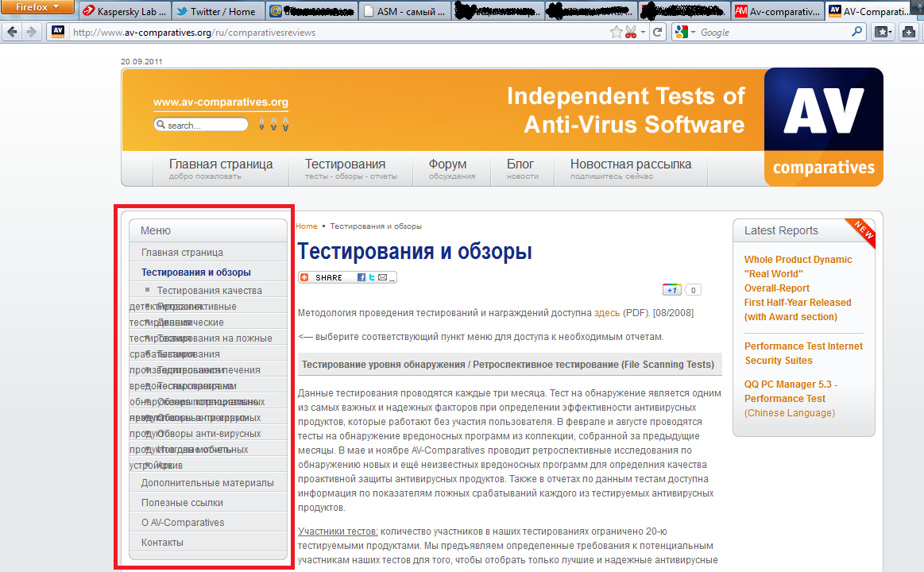
Task: Click the red scissors add-on icon
Action: 631,32
